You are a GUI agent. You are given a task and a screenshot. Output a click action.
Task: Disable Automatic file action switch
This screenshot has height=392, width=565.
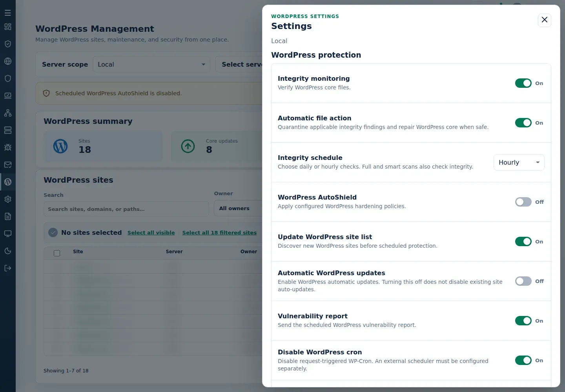pyautogui.click(x=523, y=123)
